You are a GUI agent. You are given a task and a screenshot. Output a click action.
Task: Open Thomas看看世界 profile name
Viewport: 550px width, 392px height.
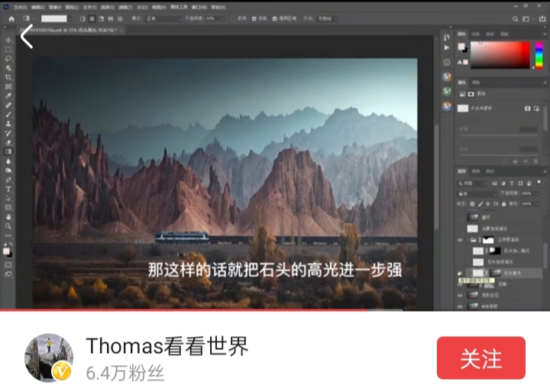pos(167,346)
